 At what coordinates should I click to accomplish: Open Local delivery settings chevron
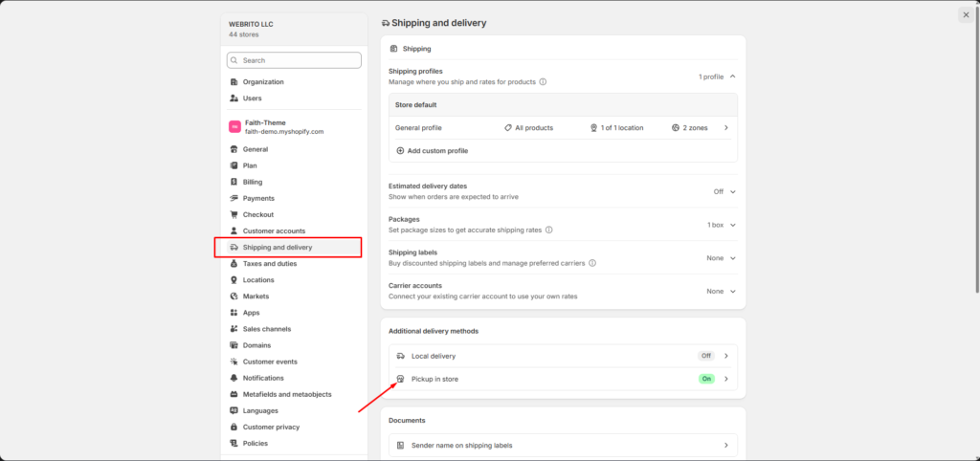(726, 356)
